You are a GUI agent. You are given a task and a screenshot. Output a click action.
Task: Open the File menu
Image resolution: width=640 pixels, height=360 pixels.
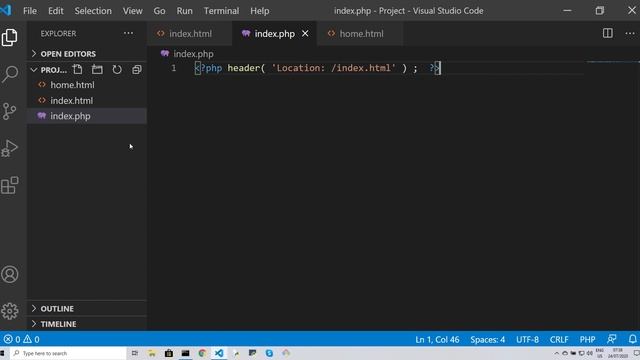pyautogui.click(x=30, y=11)
